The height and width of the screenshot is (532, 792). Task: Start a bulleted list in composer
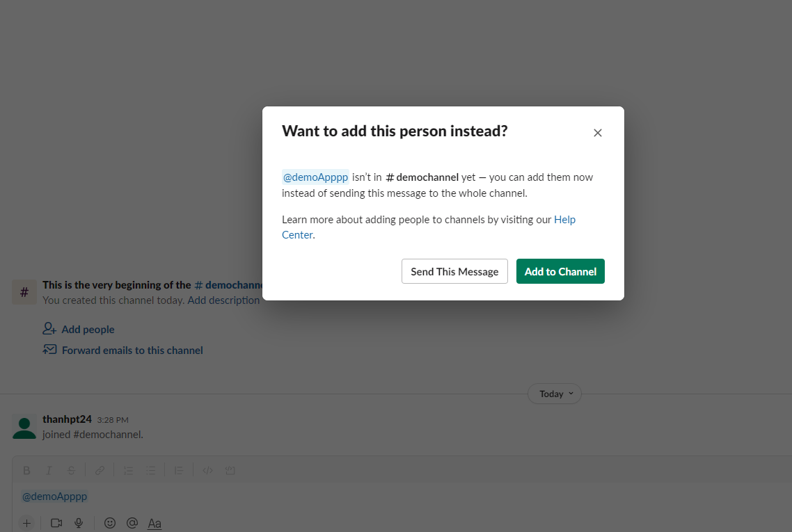[x=150, y=470]
